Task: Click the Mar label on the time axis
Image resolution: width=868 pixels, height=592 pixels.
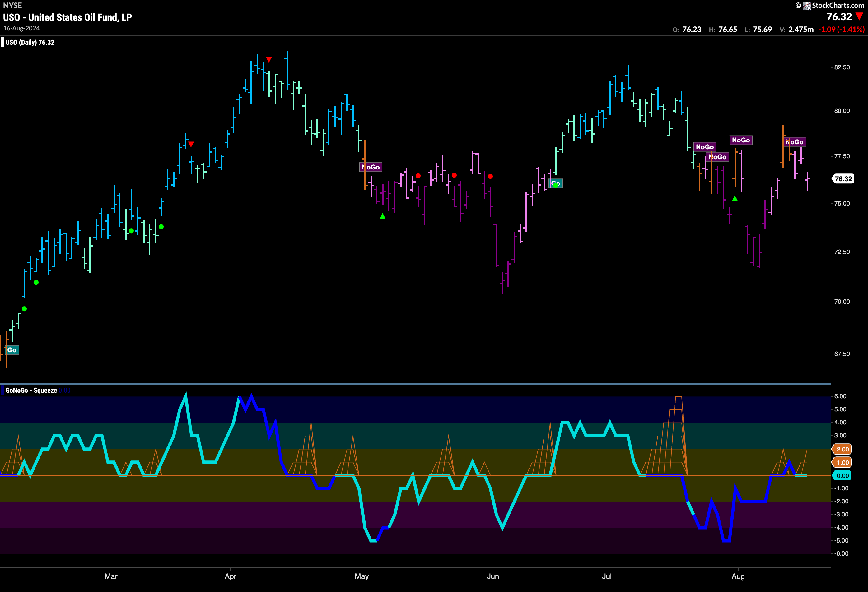Action: pos(111,576)
